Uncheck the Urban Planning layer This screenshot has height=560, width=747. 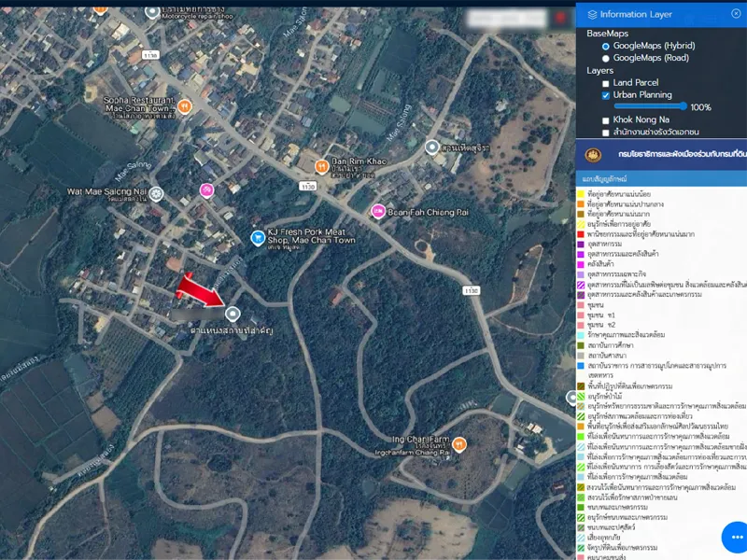(606, 95)
